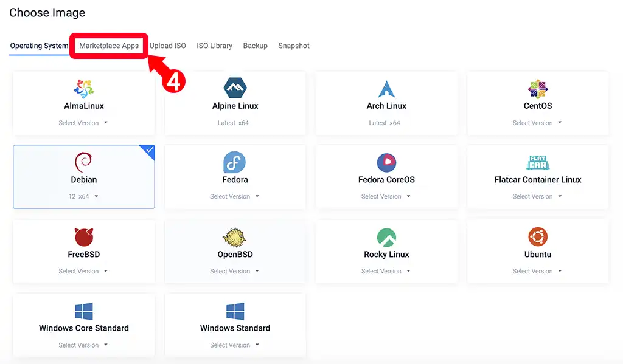Click the AlmaLinux name label
Viewport: 623px width, 364px height.
point(84,106)
